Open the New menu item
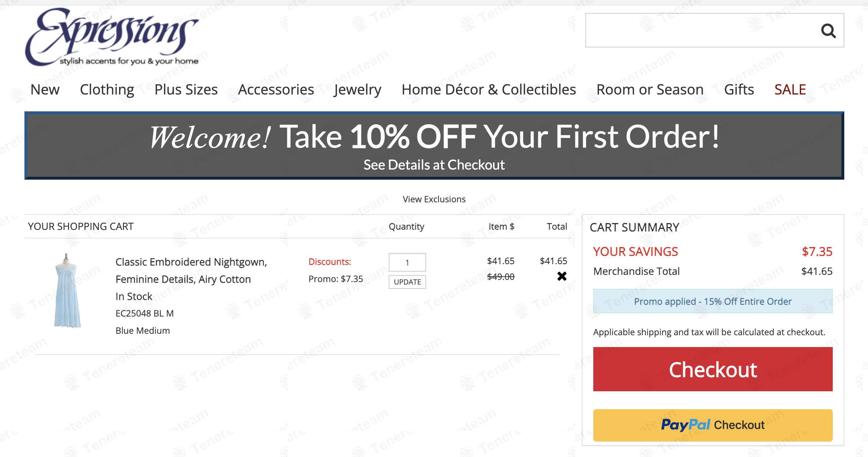The height and width of the screenshot is (457, 868). click(45, 90)
